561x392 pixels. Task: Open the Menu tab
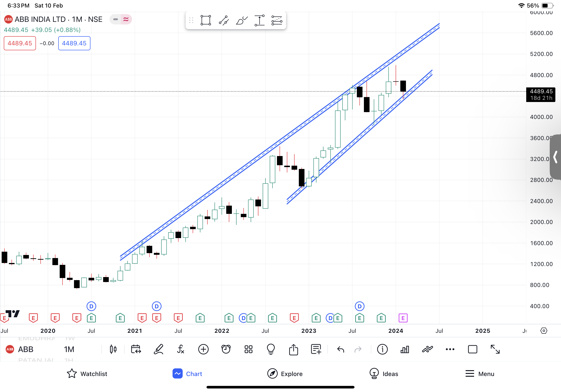point(480,374)
